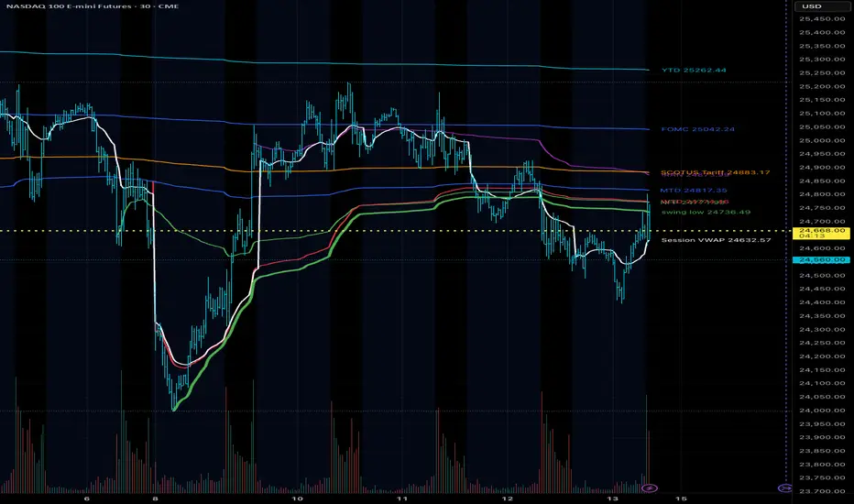Select the SCOTUS Tariff 24883.17 label
Viewport: 854px width, 504px height.
715,172
